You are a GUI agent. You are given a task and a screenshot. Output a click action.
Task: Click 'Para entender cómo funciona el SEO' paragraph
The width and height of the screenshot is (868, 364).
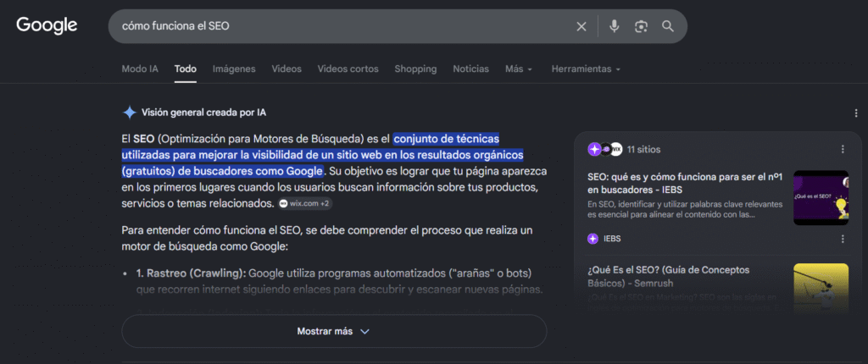326,238
